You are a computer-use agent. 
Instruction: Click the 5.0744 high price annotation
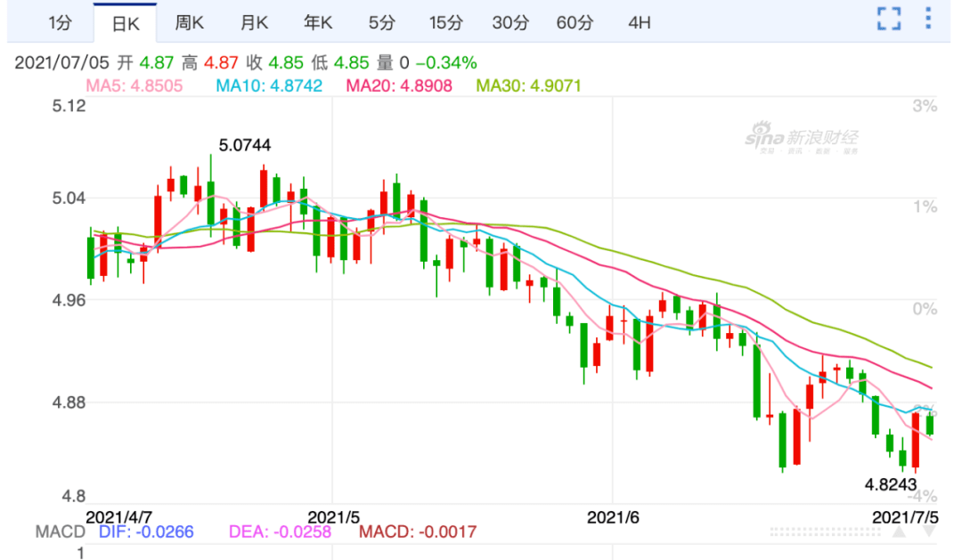coord(245,145)
